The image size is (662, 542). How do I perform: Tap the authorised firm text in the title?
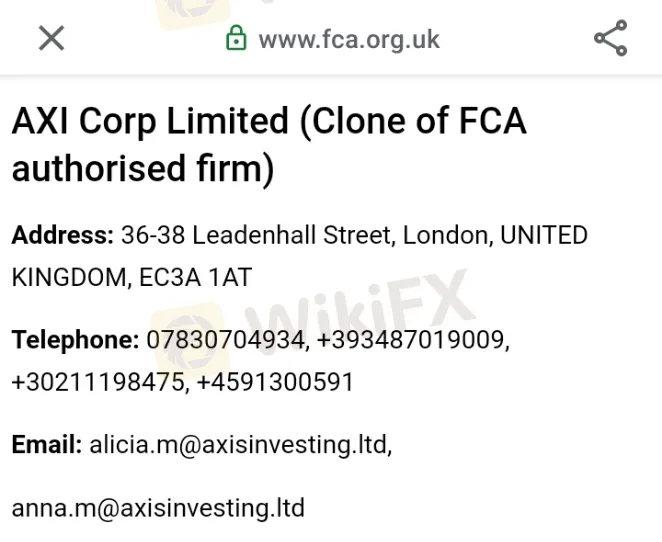click(142, 168)
